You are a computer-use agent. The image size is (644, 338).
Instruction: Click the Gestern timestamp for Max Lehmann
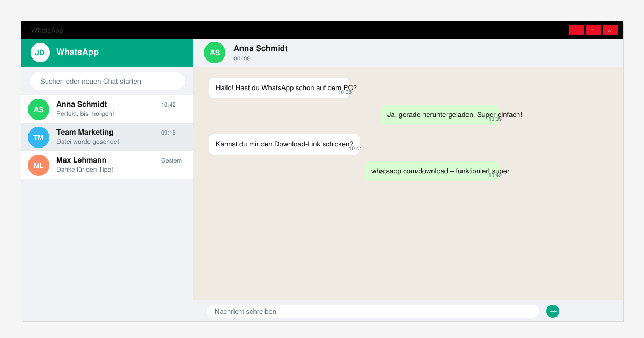tap(171, 160)
